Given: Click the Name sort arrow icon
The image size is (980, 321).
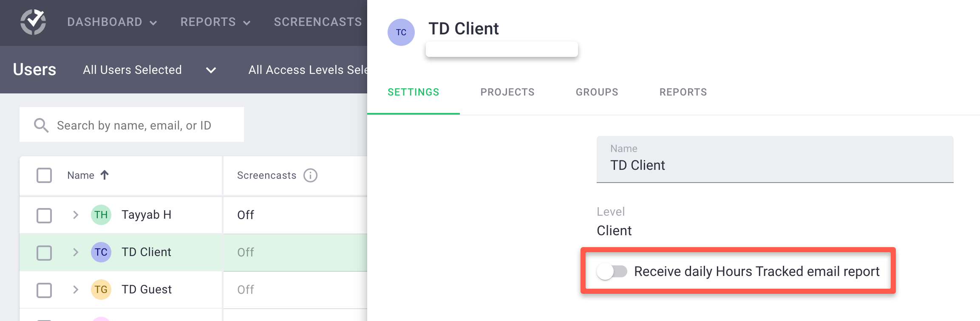Looking at the screenshot, I should coord(105,175).
